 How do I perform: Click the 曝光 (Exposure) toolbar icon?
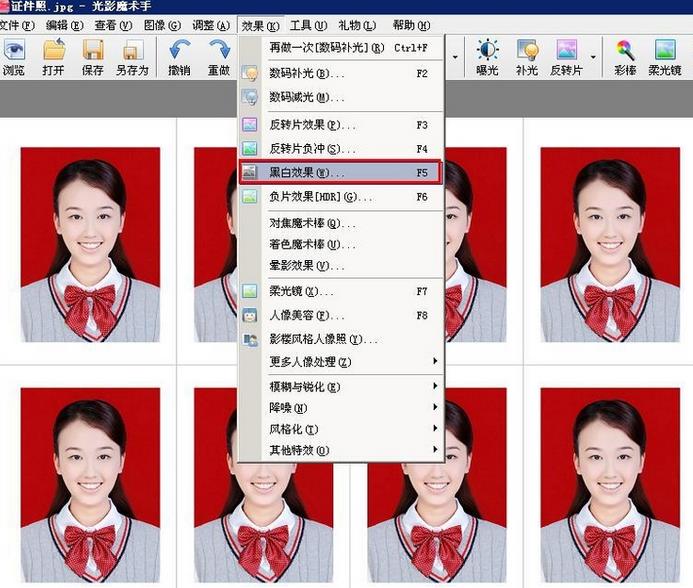tap(487, 49)
